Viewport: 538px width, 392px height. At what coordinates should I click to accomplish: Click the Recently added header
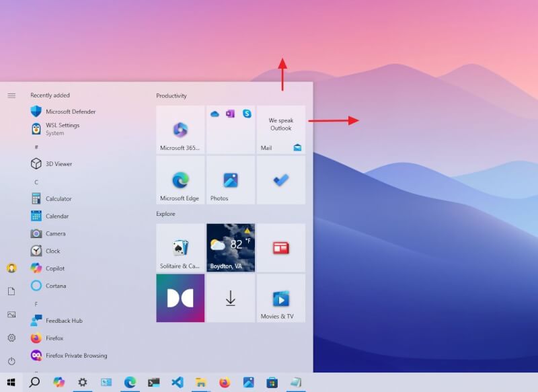(x=50, y=95)
